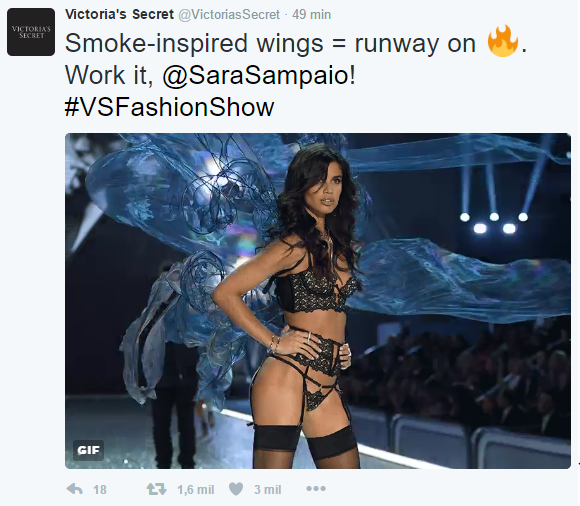Screen dimensions: 580x506
Task: Open the Victoria's Secret display name link
Action: pos(119,14)
